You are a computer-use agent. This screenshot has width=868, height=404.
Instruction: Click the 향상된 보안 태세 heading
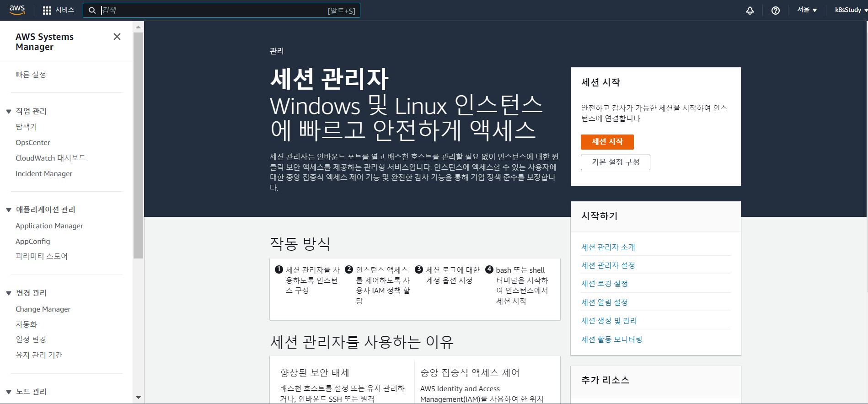[x=315, y=373]
